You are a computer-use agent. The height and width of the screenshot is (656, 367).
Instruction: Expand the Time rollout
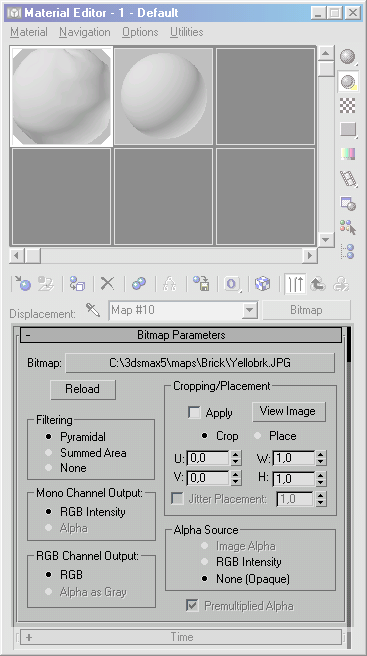[x=181, y=637]
